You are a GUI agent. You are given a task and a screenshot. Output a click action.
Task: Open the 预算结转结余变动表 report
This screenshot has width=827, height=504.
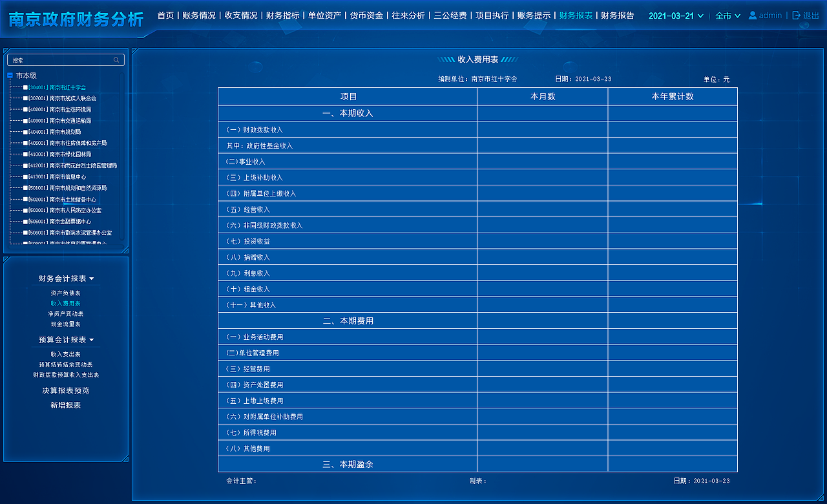point(66,364)
